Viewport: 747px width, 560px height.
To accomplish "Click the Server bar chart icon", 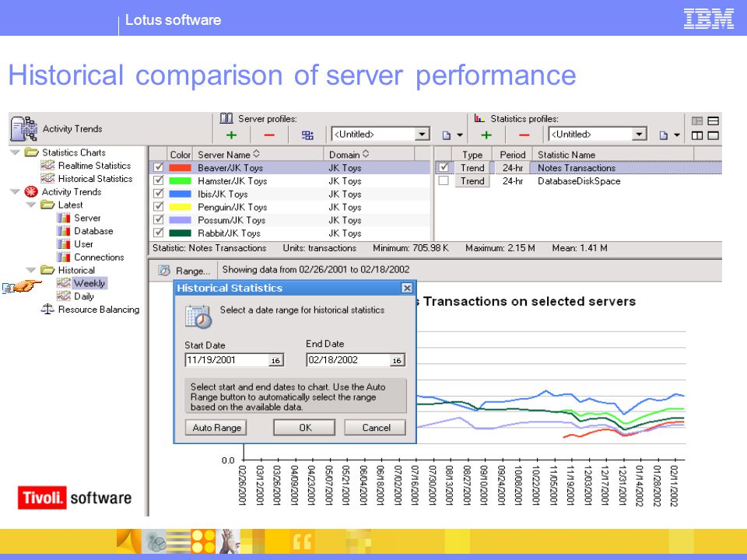I will coord(64,218).
